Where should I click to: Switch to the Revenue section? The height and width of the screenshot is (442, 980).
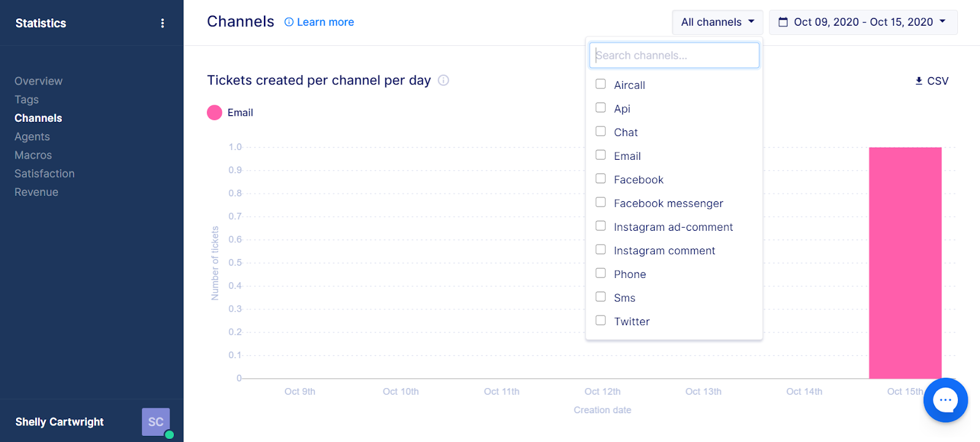click(x=37, y=192)
